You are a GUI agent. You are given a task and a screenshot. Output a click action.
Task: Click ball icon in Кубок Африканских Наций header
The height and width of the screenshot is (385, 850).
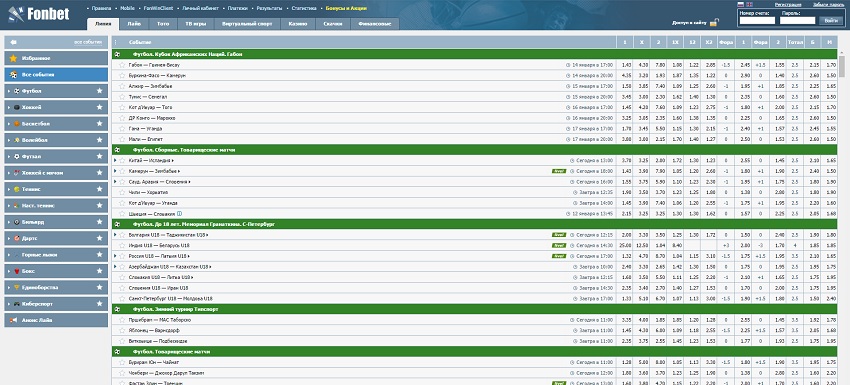point(118,54)
